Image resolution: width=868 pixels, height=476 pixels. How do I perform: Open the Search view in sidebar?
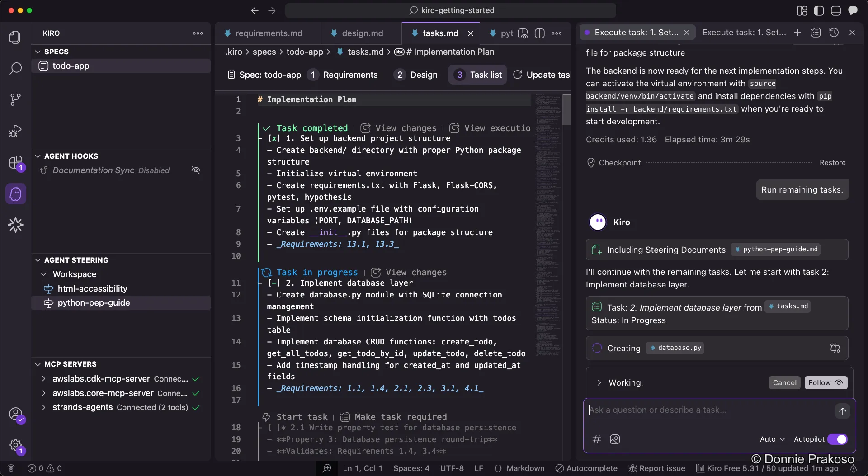(x=16, y=68)
